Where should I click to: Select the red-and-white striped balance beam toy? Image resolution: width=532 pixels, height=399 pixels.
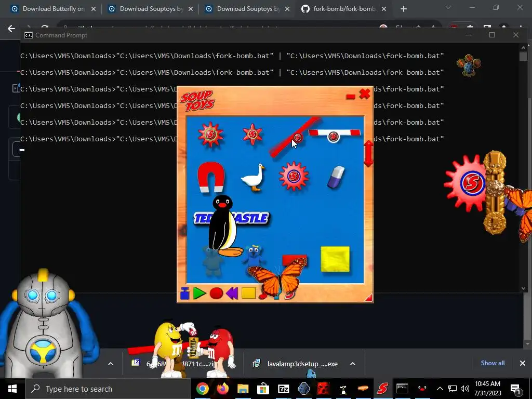[334, 135]
